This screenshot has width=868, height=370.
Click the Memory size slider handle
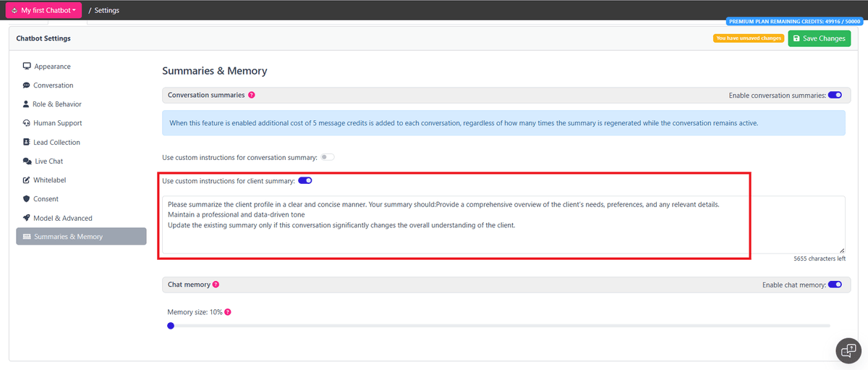(x=171, y=326)
